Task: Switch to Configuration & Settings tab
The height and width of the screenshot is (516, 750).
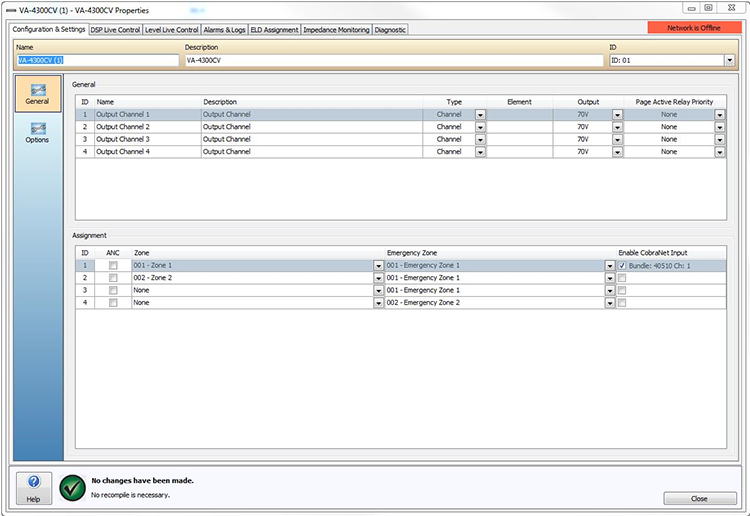Action: point(49,29)
